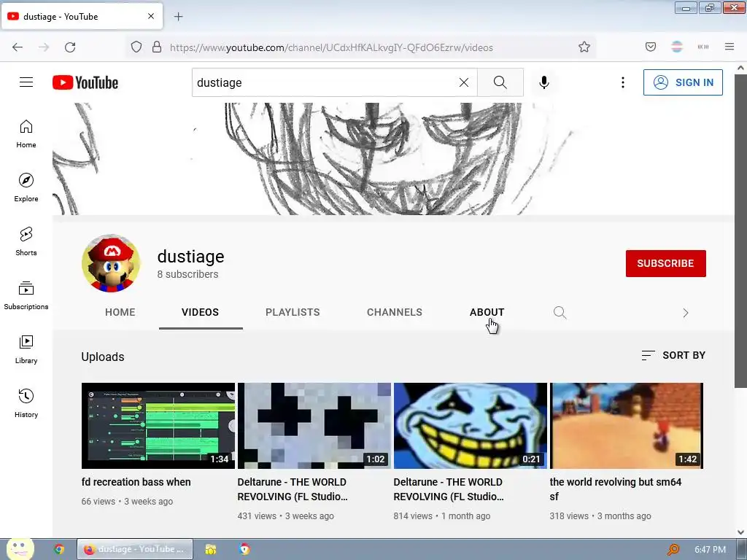Open the PLAYLISTS tab
The image size is (747, 560).
[x=293, y=312]
